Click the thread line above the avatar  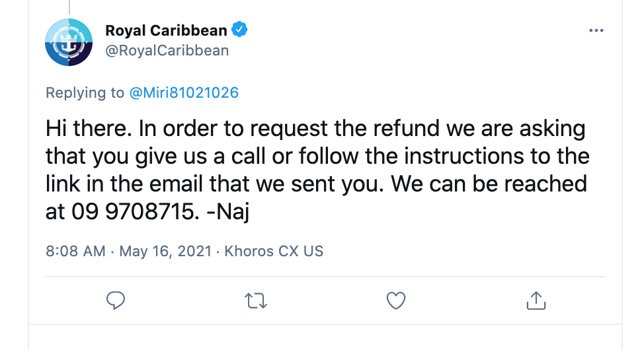pyautogui.click(x=69, y=6)
